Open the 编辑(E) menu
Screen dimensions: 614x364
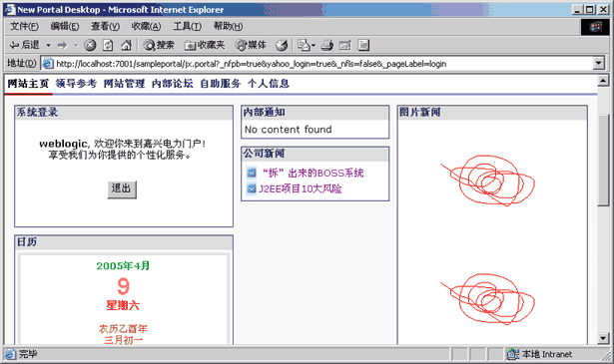(65, 26)
